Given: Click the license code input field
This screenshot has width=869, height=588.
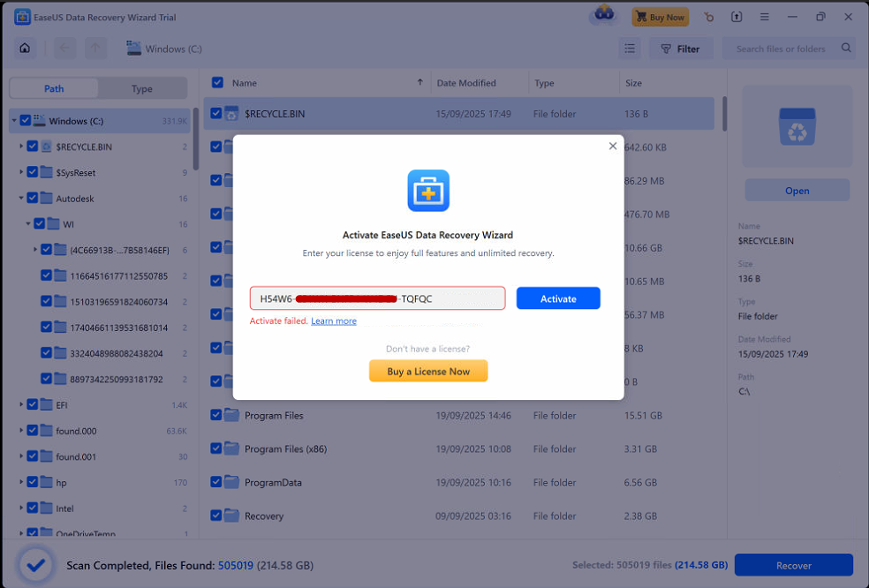Looking at the screenshot, I should [x=377, y=298].
